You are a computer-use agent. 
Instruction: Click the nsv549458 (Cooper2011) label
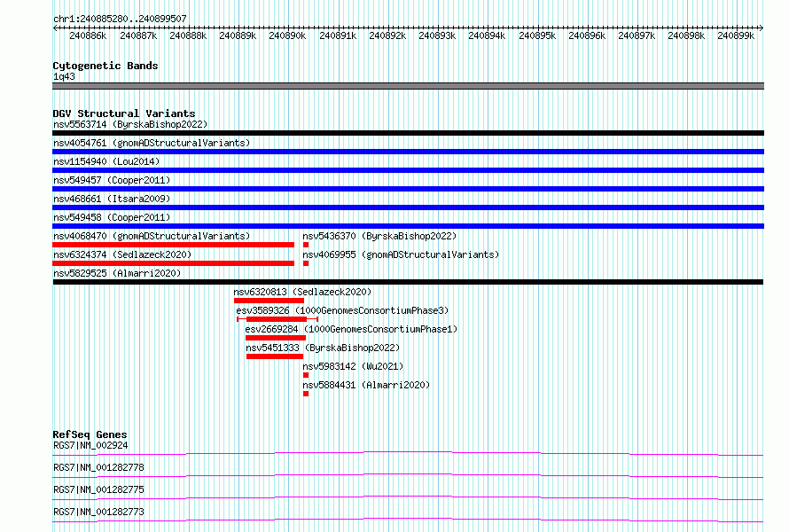pos(112,217)
